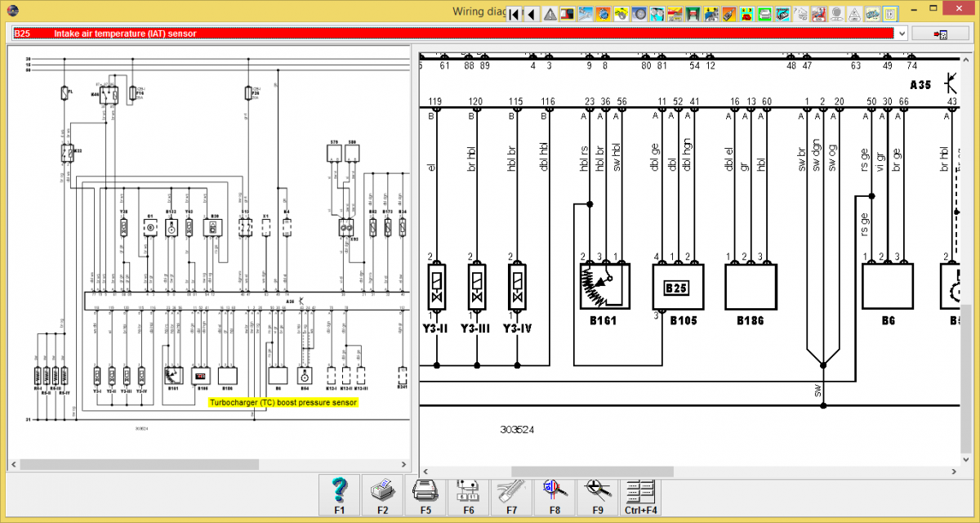Click the F2 print button
The image size is (980, 523).
click(x=382, y=497)
